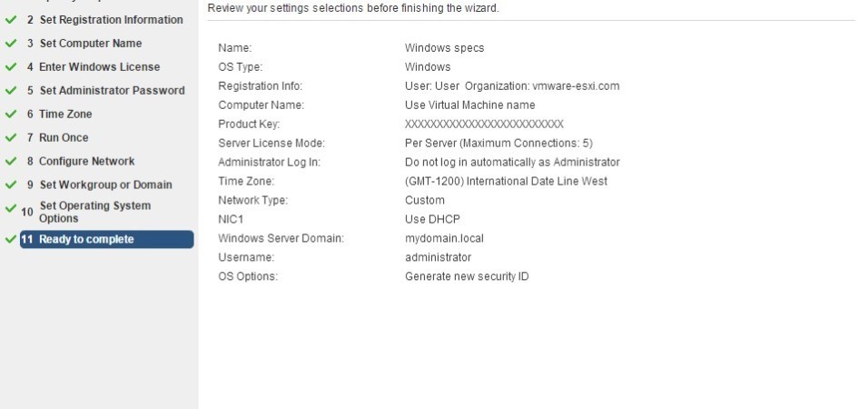Viewport: 868px width, 409px height.
Task: Click the green checkmark beside Set Computer Name
Action: pyautogui.click(x=11, y=44)
